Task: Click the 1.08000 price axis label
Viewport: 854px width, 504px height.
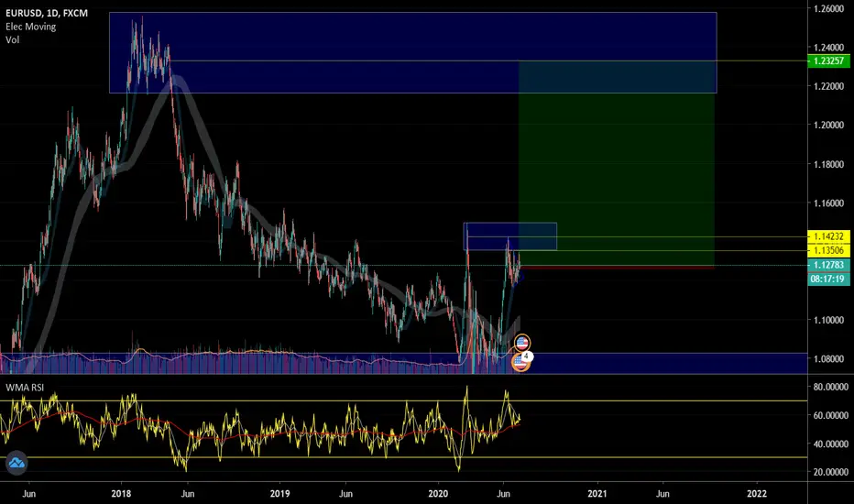Action: 828,358
